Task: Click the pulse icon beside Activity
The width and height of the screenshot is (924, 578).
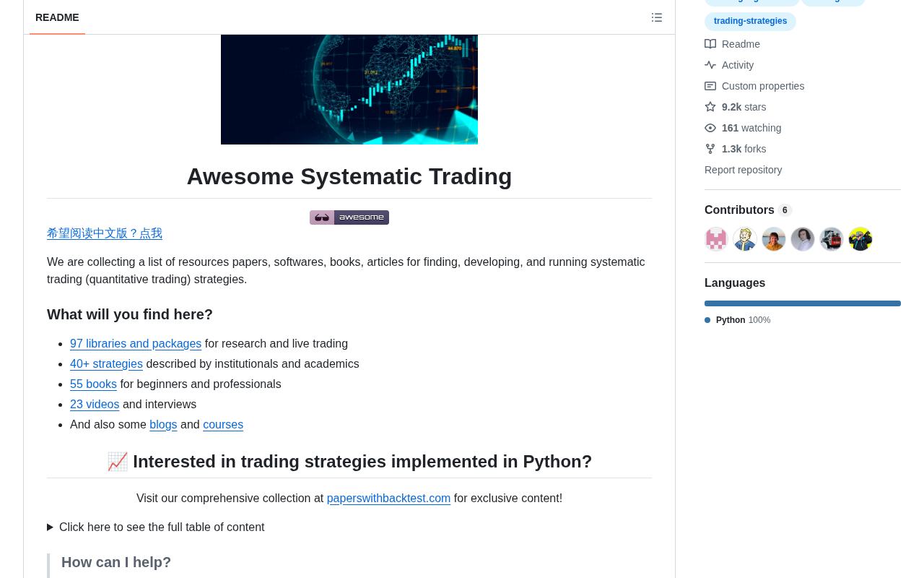Action: (710, 65)
